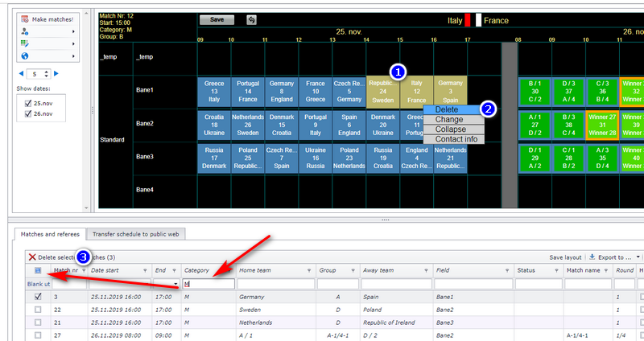
Task: Open the grid edit pencil icon menu
Action: coord(25,43)
